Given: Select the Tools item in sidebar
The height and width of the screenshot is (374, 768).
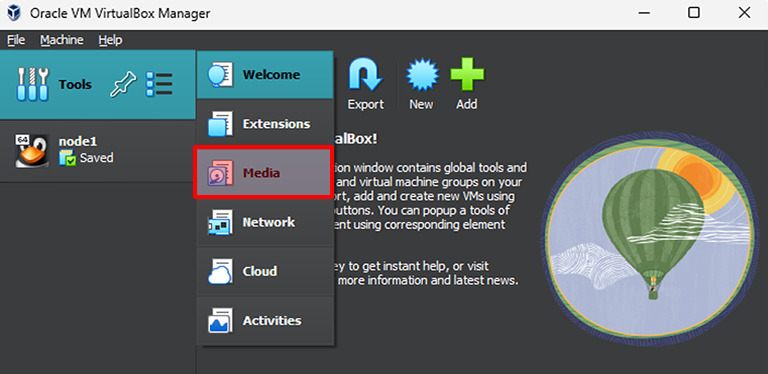Looking at the screenshot, I should click(x=98, y=85).
